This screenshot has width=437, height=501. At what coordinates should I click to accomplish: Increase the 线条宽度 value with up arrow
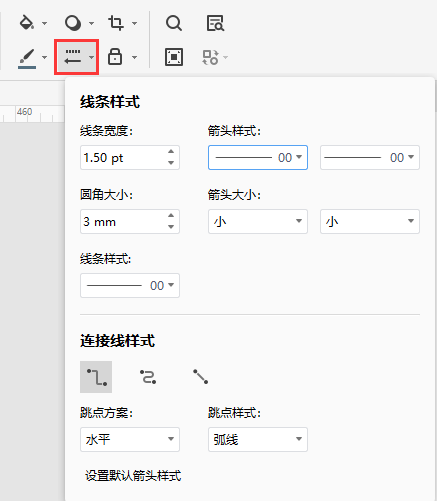tap(171, 152)
